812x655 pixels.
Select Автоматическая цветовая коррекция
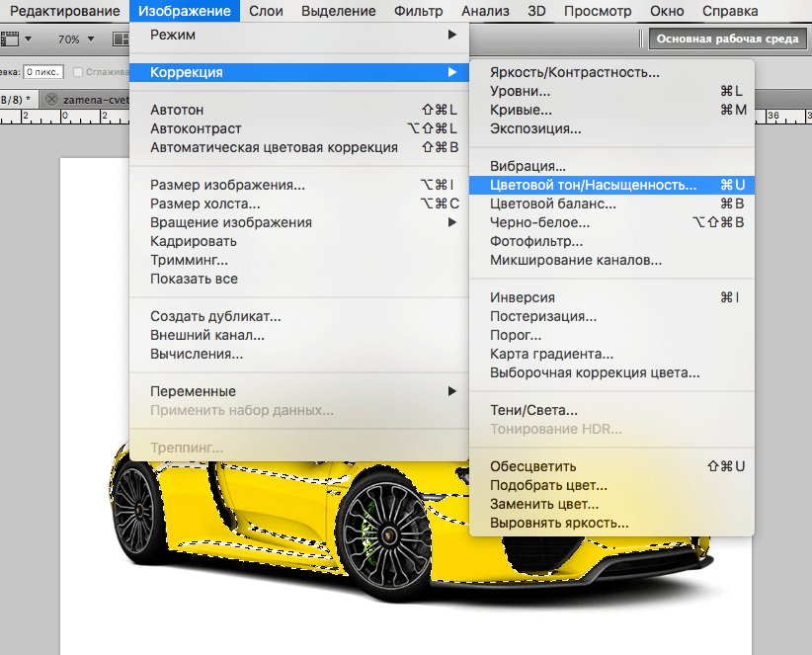(298, 147)
